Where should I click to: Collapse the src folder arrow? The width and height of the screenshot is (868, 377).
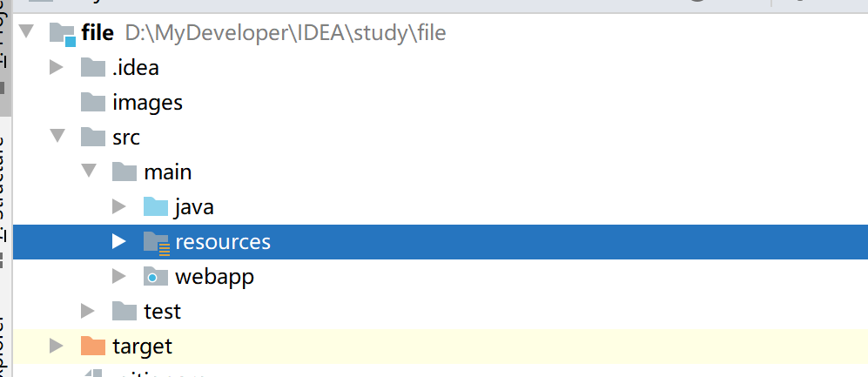coord(57,136)
